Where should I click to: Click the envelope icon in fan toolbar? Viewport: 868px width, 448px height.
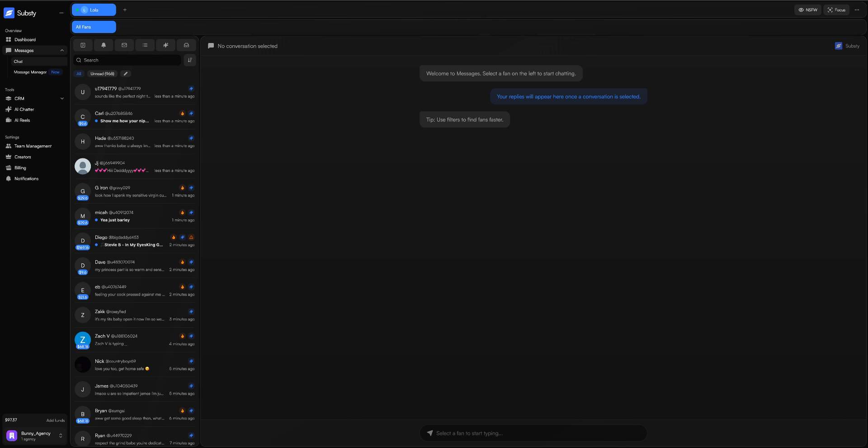(124, 45)
